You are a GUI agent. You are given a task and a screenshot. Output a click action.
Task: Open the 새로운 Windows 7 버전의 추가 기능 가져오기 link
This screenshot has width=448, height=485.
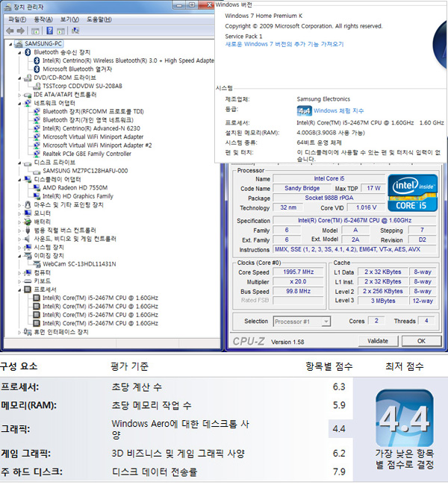(284, 44)
